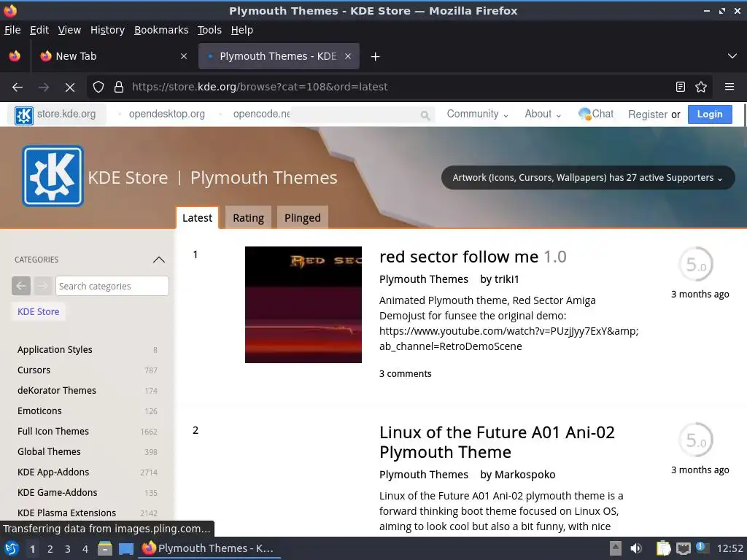Close the Plymouth Themes tab
Viewport: 747px width, 560px height.
click(348, 56)
